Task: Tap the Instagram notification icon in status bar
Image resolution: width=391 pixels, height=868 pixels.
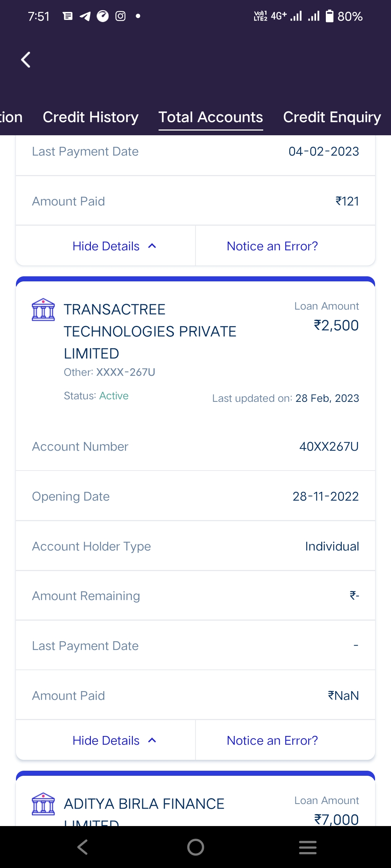Action: pos(121,16)
